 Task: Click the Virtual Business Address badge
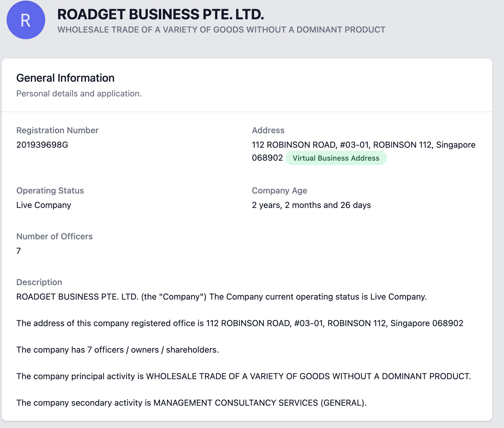(x=336, y=158)
